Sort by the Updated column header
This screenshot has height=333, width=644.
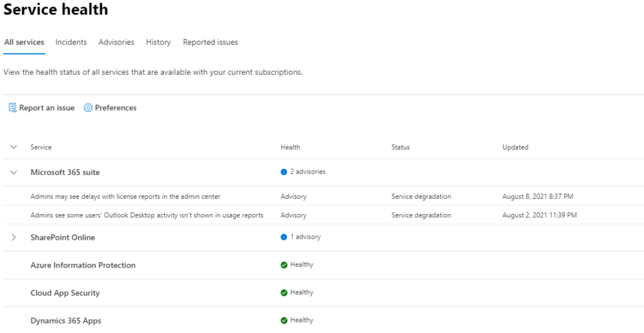pos(515,147)
